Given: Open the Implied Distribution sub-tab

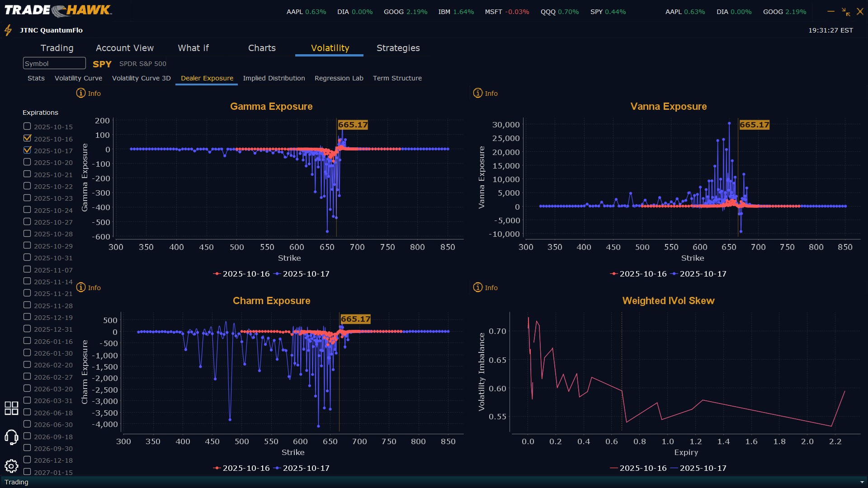Looking at the screenshot, I should click(274, 78).
